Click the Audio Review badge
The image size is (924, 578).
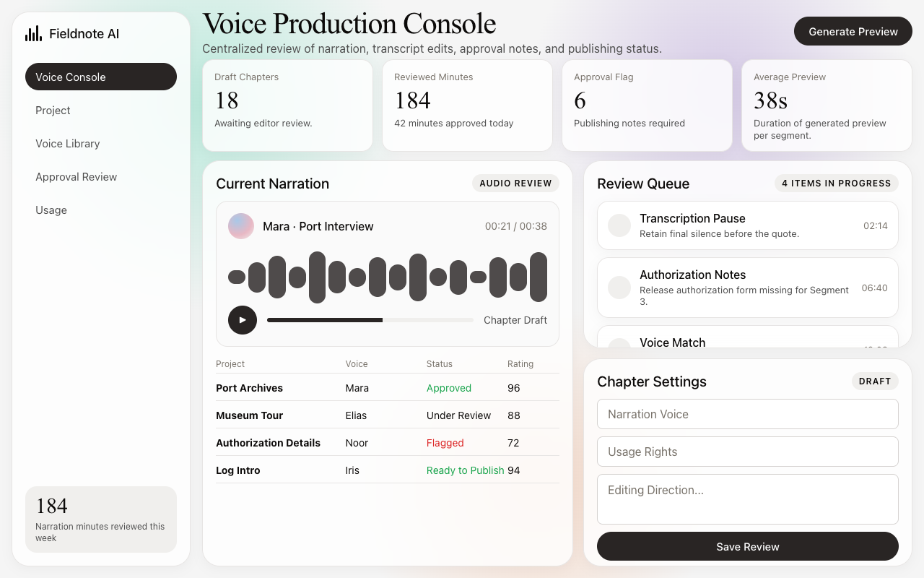click(515, 184)
